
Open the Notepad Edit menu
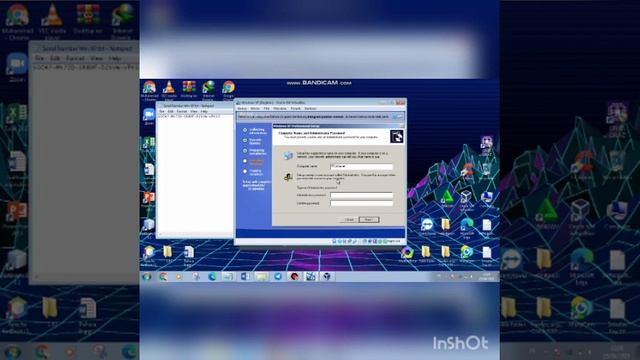click(x=171, y=111)
